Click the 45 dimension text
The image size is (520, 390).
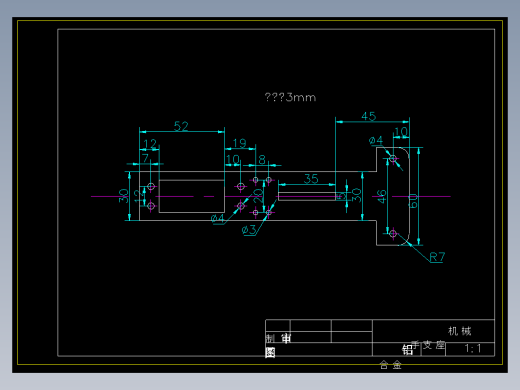[369, 116]
